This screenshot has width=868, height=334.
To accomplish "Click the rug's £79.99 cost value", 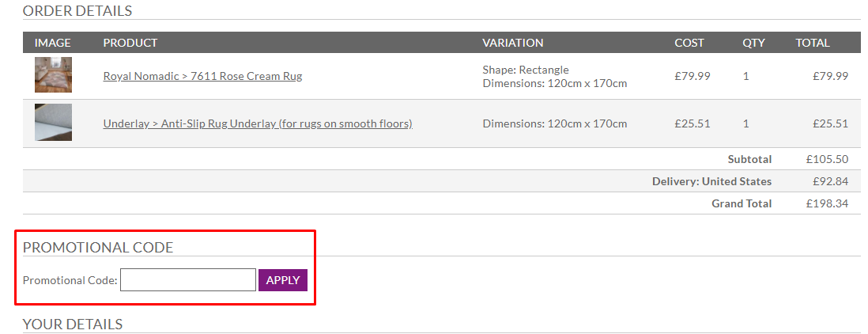I will 692,76.
